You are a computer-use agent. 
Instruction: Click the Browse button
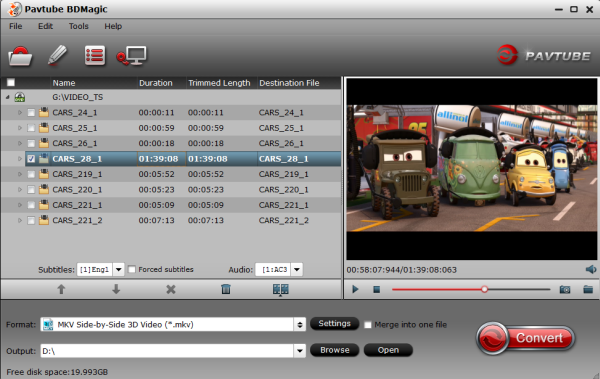point(334,350)
